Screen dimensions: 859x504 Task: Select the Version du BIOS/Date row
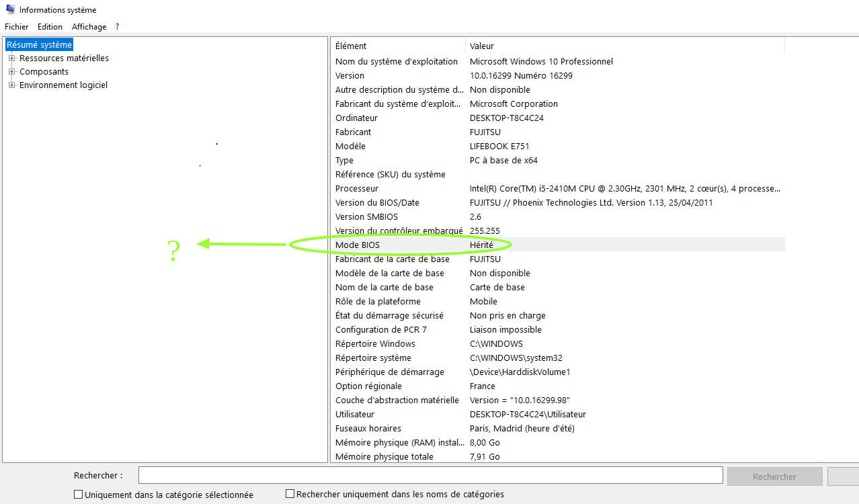558,203
